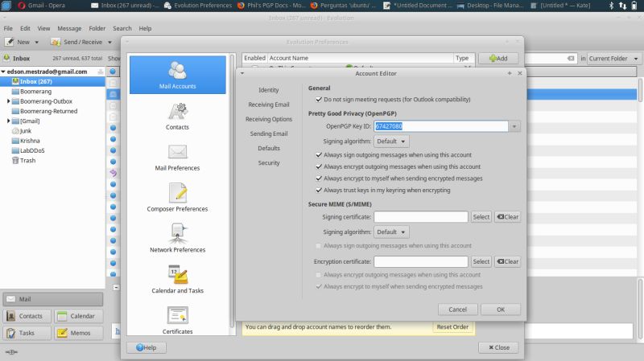Open the Mail Accounts preferences section
644x361 pixels.
177,75
